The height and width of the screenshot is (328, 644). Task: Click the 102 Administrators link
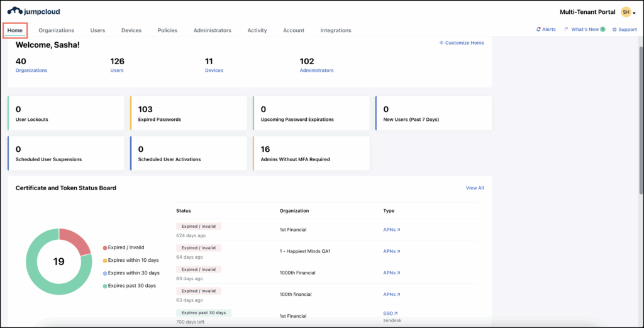point(317,71)
